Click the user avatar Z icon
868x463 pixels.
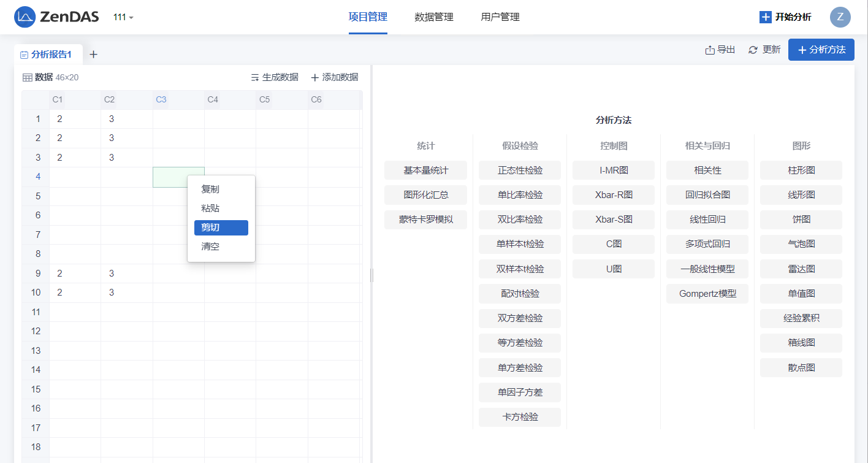(x=840, y=17)
